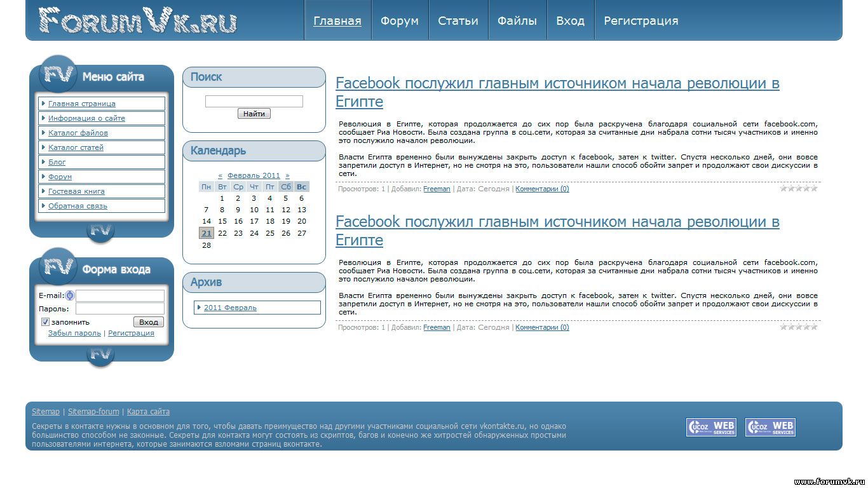This screenshot has height=488, width=868.
Task: Open the Главная navigation tab
Action: tap(337, 20)
